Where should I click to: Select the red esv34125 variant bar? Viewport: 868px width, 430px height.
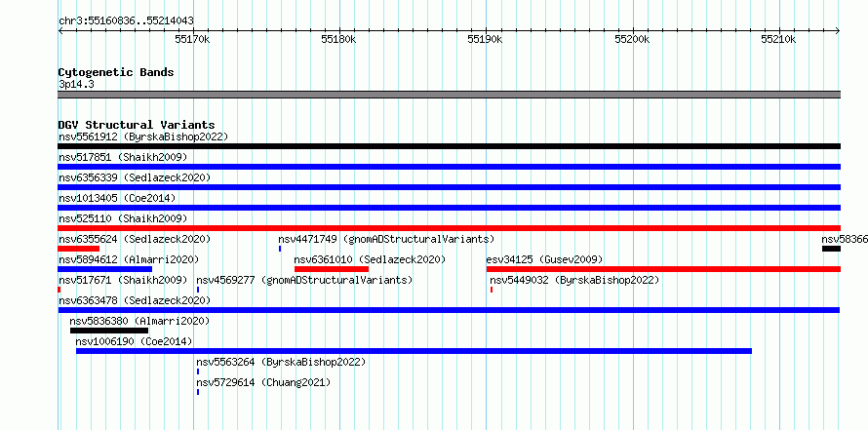pos(664,269)
